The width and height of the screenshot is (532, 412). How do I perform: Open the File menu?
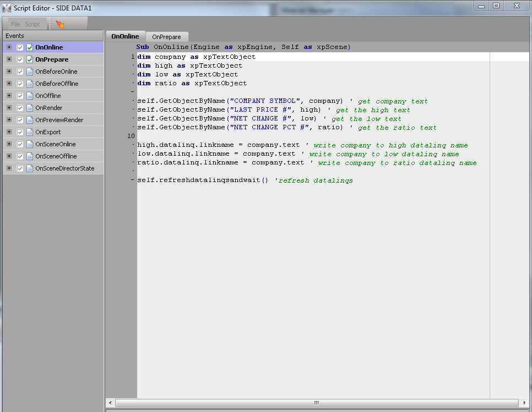[15, 24]
